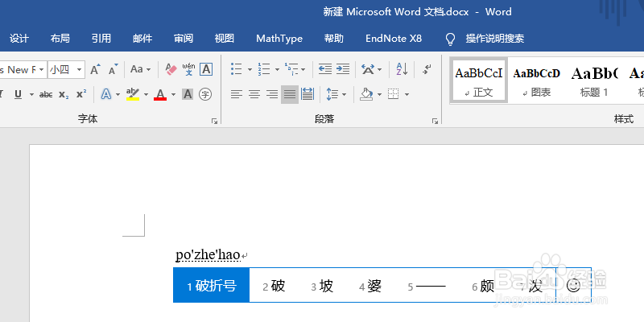This screenshot has height=322, width=644.
Task: Open the Paragraph dialog launcher
Action: pyautogui.click(x=435, y=121)
